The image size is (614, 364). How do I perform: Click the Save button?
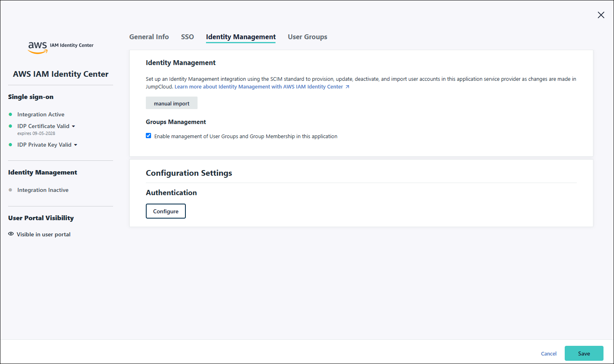584,353
